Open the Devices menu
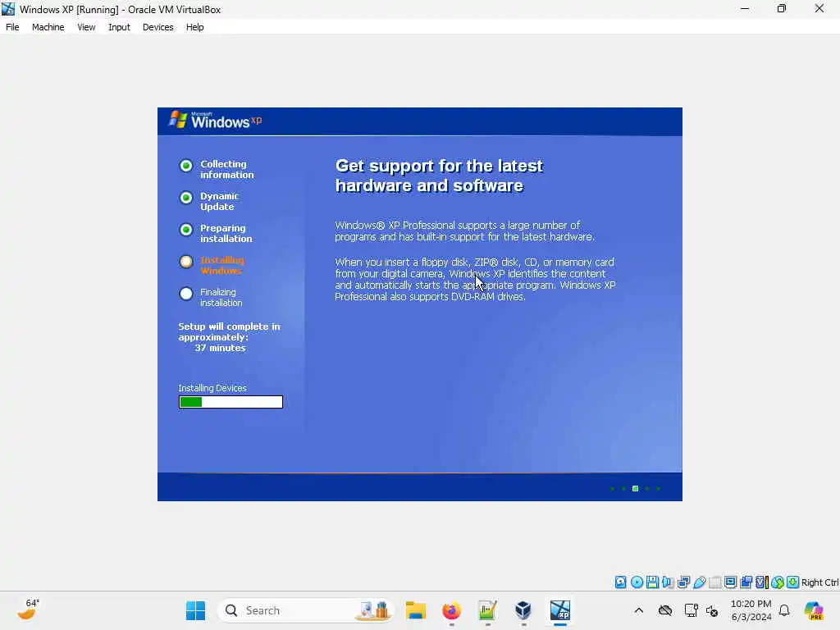Viewport: 840px width, 630px height. (x=158, y=27)
